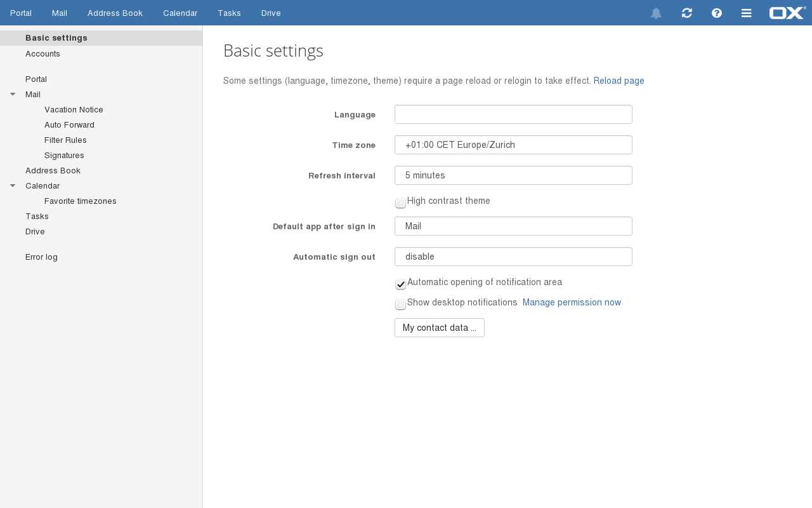Click the refresh arrows icon
Screen dimensions: 812x508
point(686,13)
